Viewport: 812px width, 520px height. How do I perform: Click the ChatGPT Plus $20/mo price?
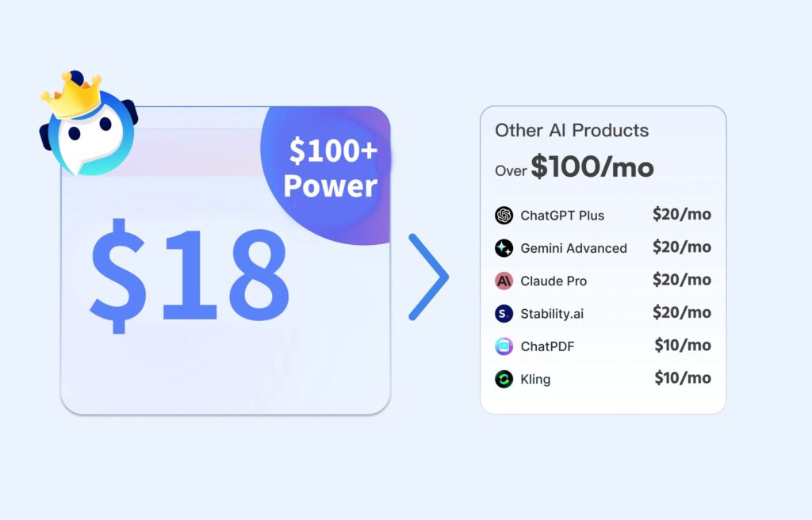(681, 215)
